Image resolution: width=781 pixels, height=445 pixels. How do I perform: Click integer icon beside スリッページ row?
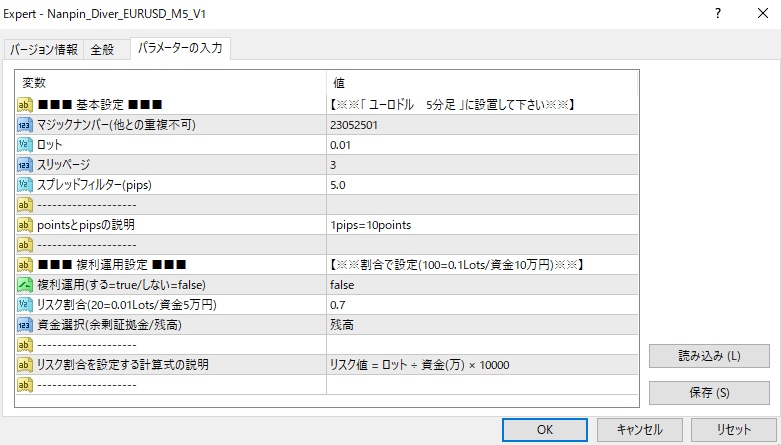(24, 164)
